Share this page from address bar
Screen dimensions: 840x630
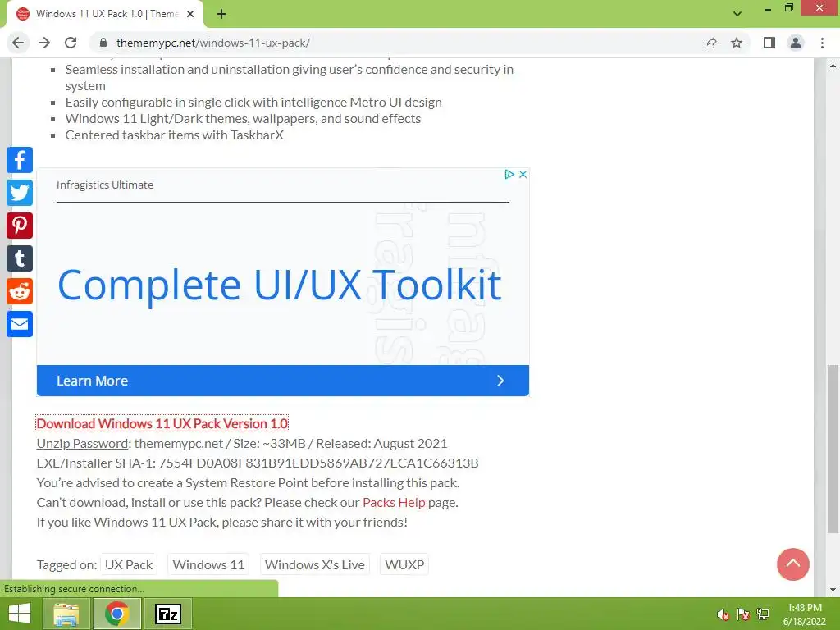click(x=710, y=43)
